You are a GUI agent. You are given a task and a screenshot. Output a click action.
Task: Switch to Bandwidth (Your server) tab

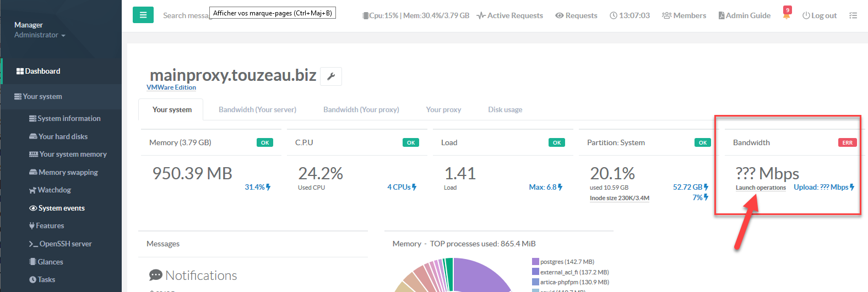(x=257, y=109)
